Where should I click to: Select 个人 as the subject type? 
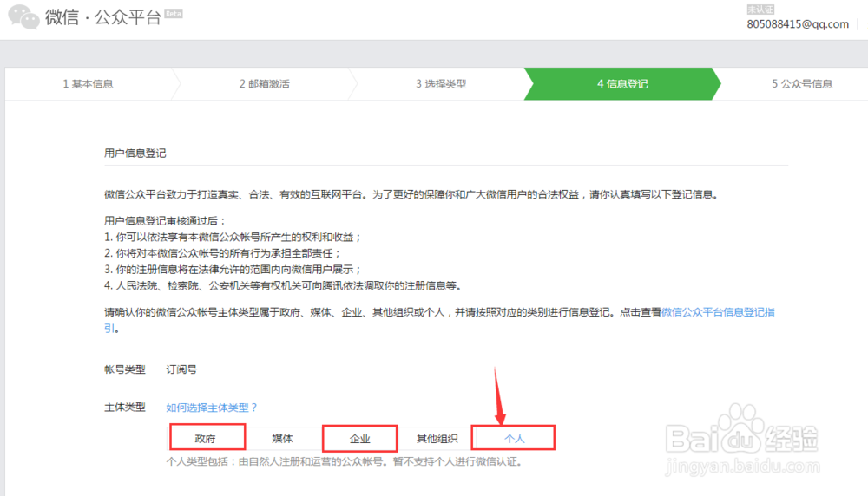coord(514,438)
